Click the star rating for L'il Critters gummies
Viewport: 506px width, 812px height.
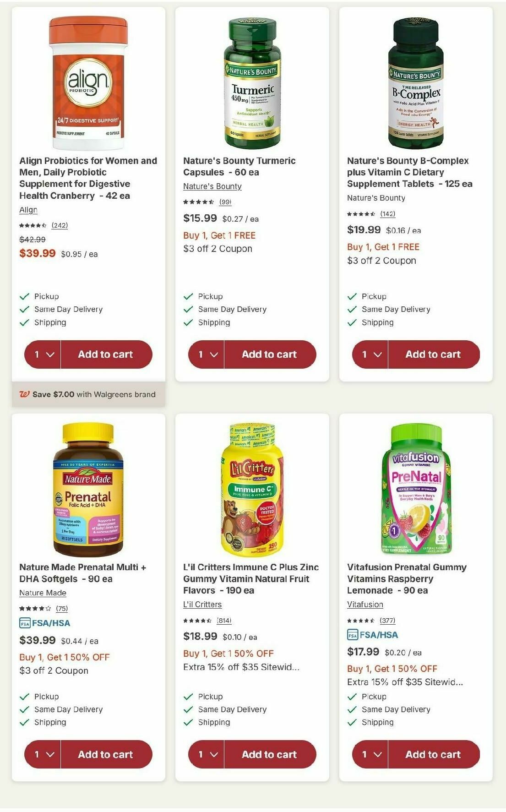[x=198, y=620]
